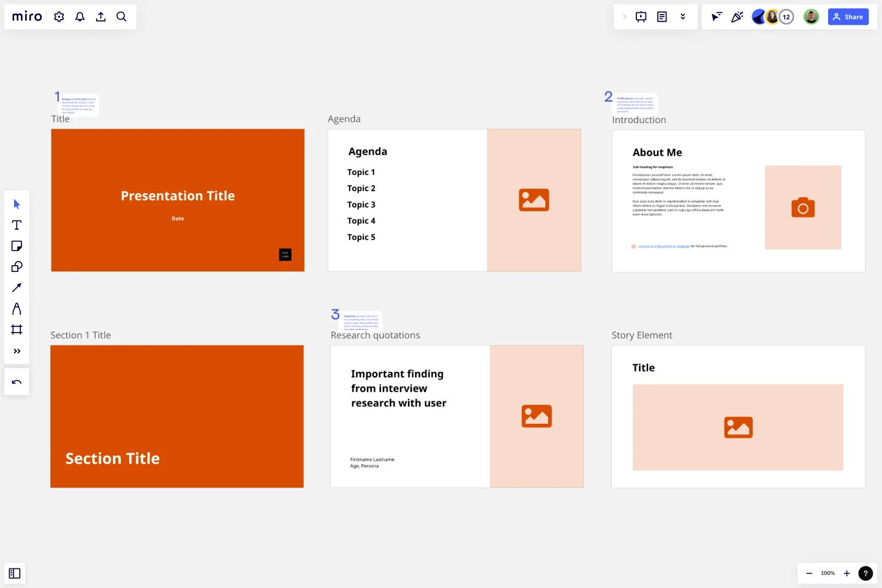
Task: Select the Research quotations frame label
Action: pyautogui.click(x=375, y=335)
